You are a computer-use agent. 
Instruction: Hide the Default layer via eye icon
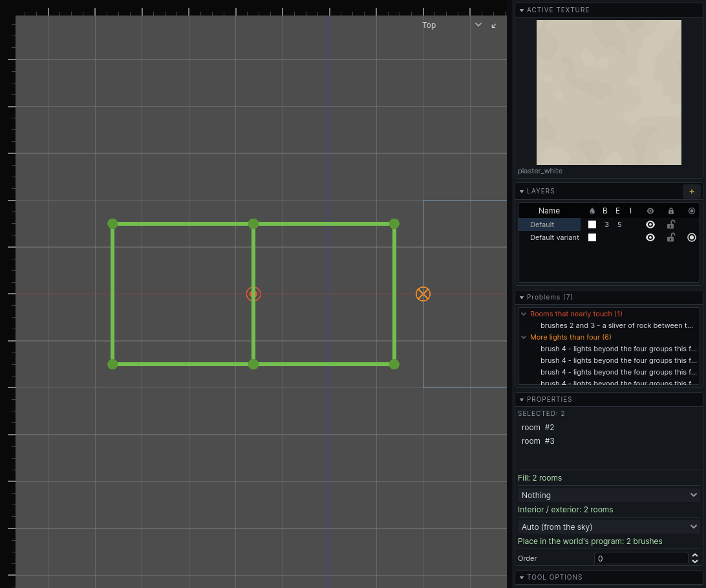click(650, 224)
